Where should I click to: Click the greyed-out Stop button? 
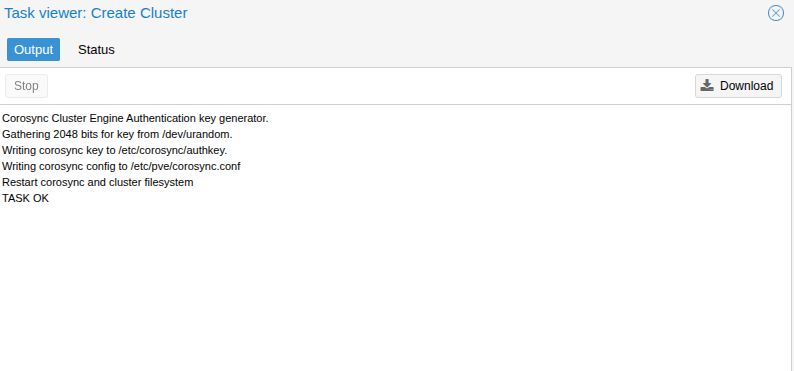[26, 86]
